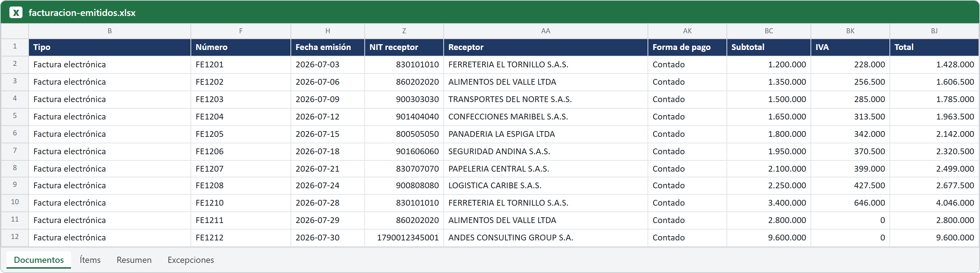Select cell TRANSPORTES DEL NORTE S.A.S.
This screenshot has width=980, height=273.
tap(545, 99)
